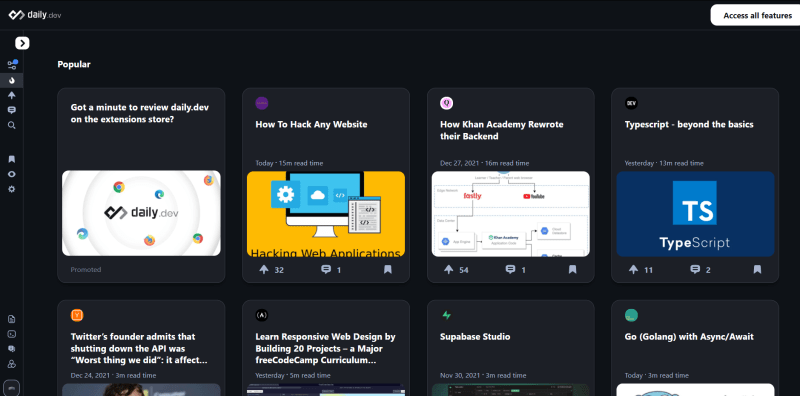This screenshot has height=396, width=800.
Task: Expand the sidebar with the arrow button
Action: coord(22,43)
